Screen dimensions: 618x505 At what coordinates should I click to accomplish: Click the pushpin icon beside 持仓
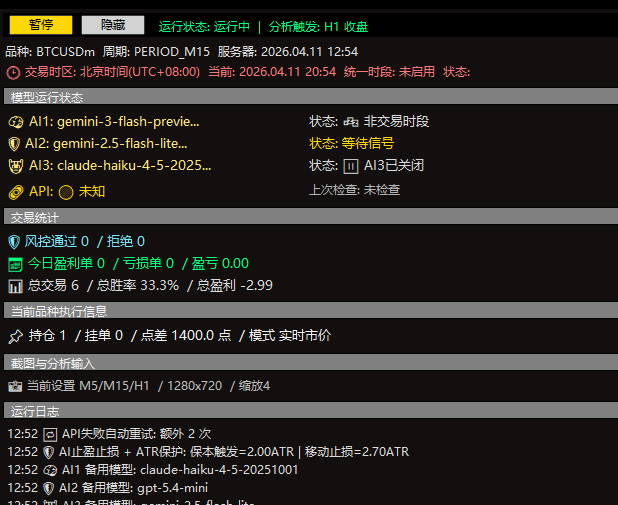click(16, 336)
